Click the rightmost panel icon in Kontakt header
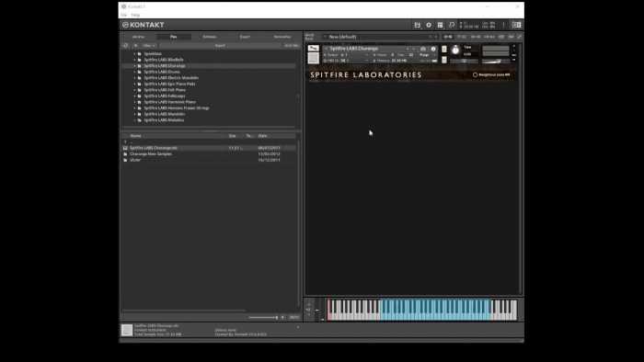The image size is (644, 362). 517,25
